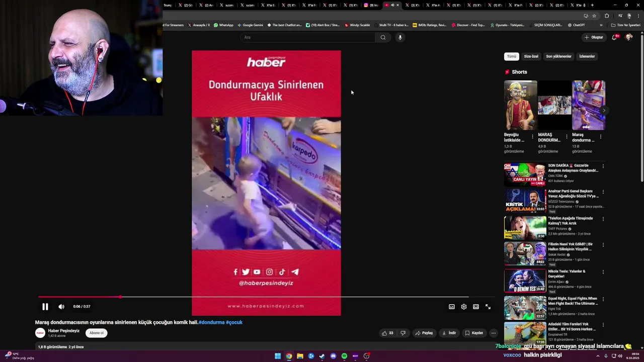Screen dimensions: 644x362
Task: Open Discord from the taskbar
Action: coord(333,356)
